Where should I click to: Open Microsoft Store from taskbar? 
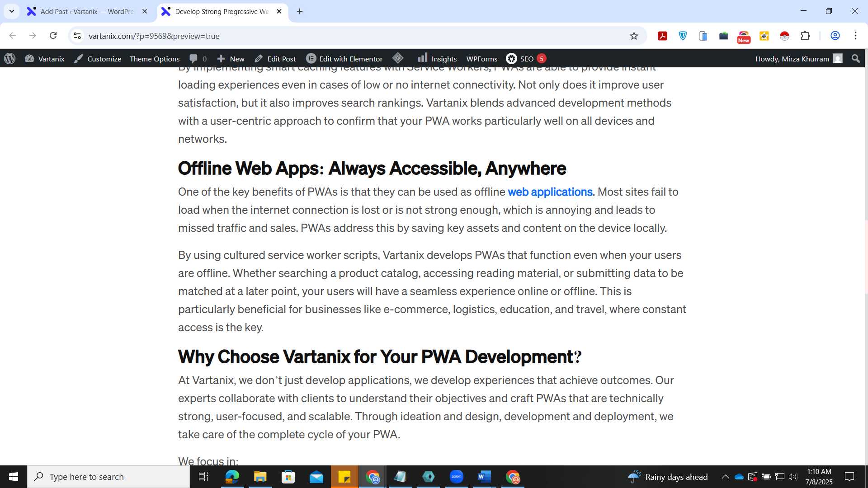(x=288, y=477)
